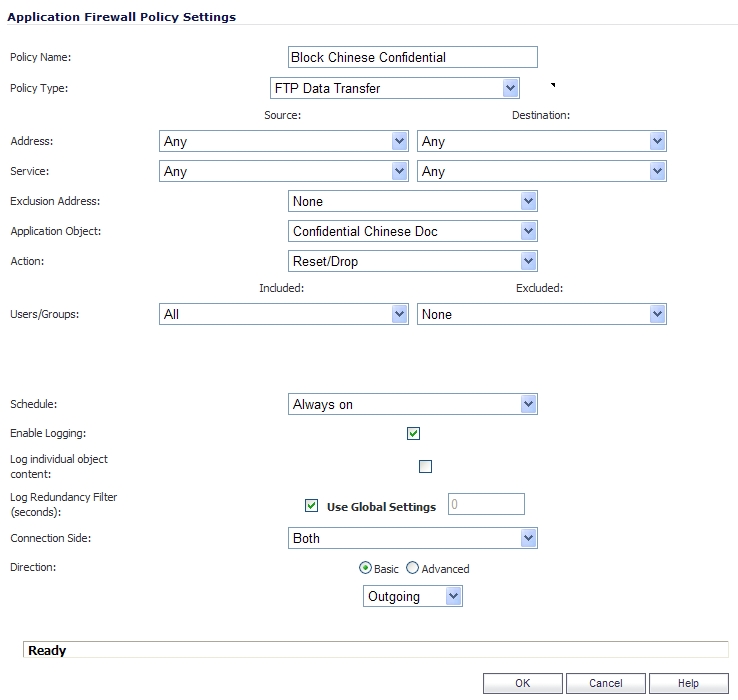Open the Destination Service dropdown
Viewport: 738px width, 700px height.
pyautogui.click(x=542, y=171)
